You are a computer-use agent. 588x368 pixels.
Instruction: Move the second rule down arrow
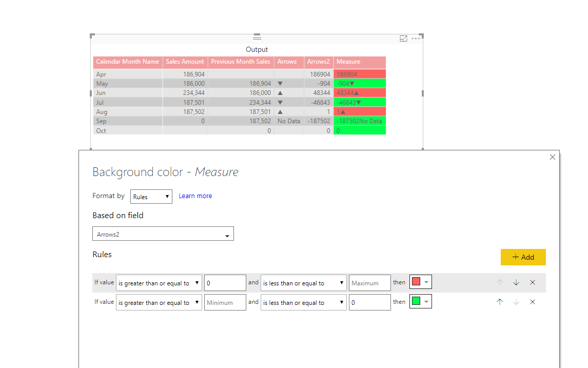click(x=516, y=302)
